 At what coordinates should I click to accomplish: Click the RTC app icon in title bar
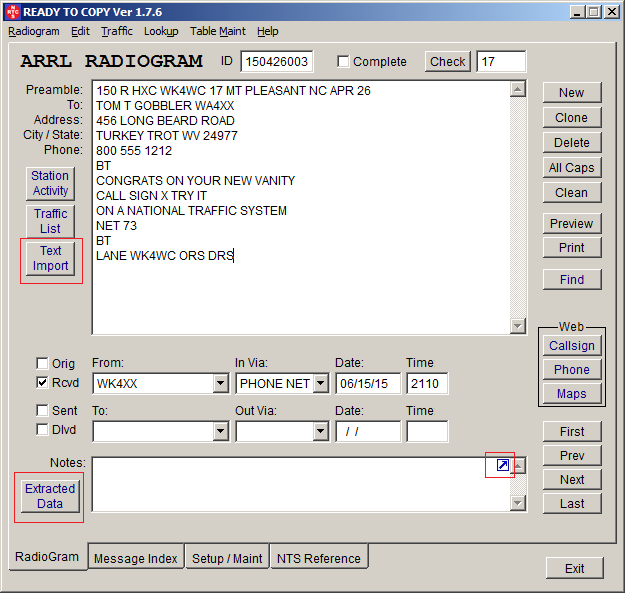[x=12, y=12]
